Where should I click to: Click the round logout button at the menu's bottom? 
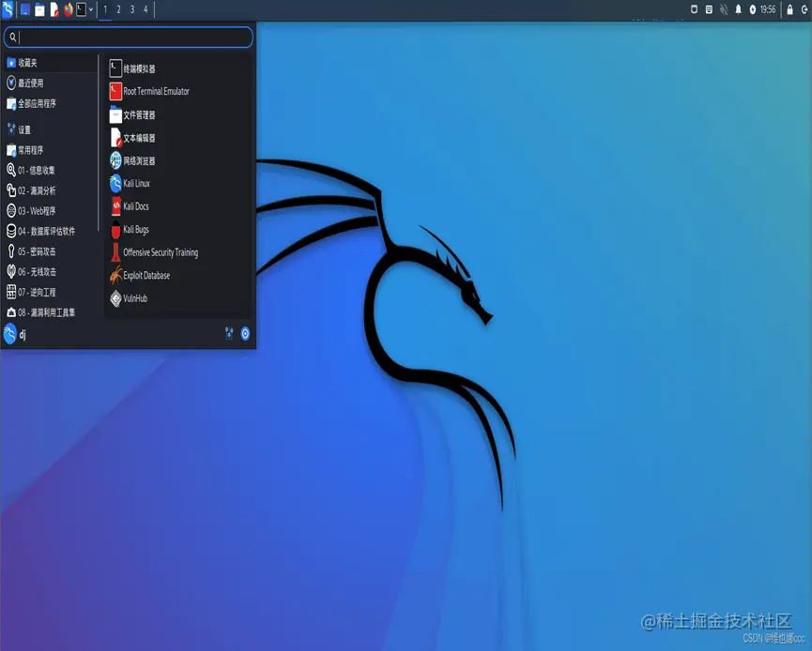click(245, 334)
